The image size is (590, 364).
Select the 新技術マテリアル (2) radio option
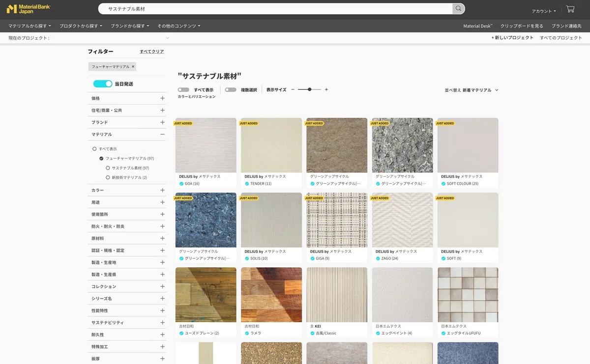108,177
